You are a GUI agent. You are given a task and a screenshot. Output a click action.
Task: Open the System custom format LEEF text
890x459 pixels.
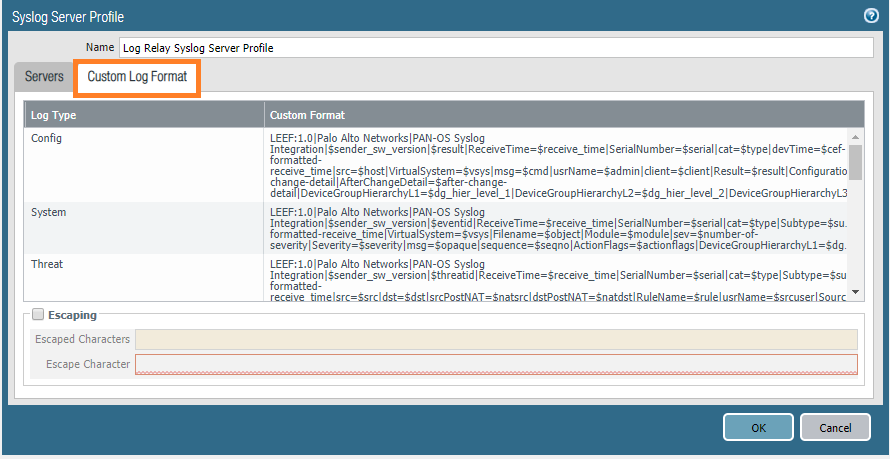[x=556, y=227]
